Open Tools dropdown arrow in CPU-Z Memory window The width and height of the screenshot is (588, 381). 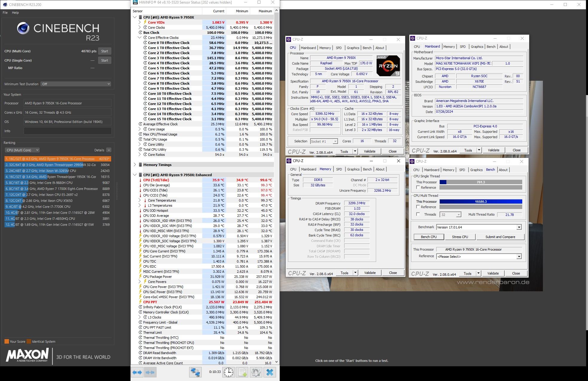(355, 273)
